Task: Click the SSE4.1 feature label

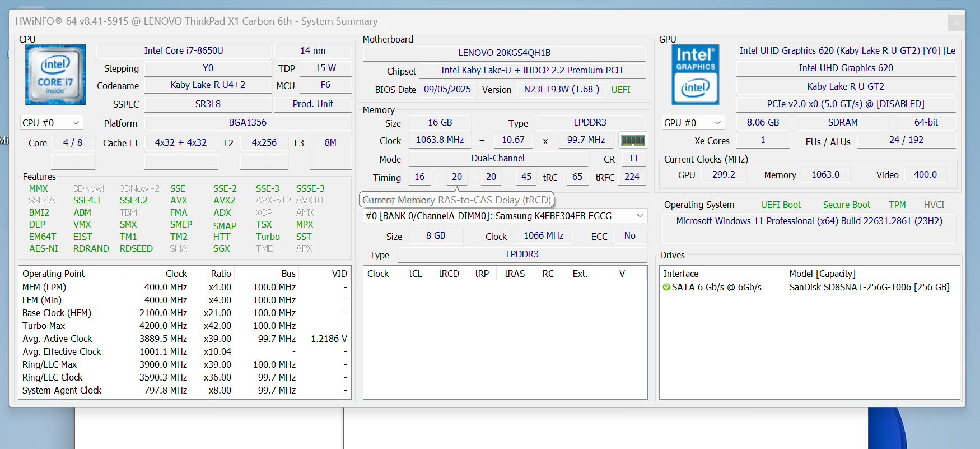Action: (87, 200)
